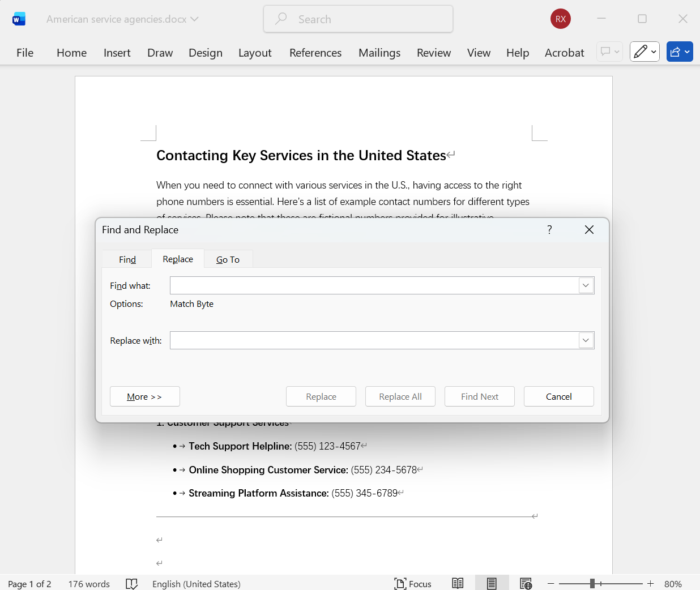Click into the Find what text field
The image size is (700, 590).
[374, 285]
